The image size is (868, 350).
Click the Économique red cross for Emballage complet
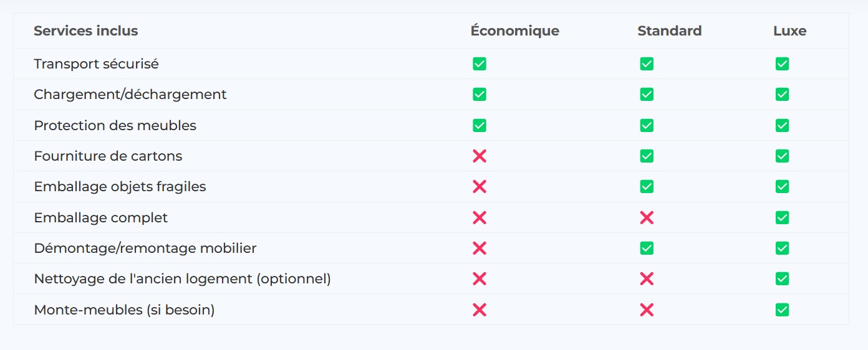pyautogui.click(x=479, y=217)
